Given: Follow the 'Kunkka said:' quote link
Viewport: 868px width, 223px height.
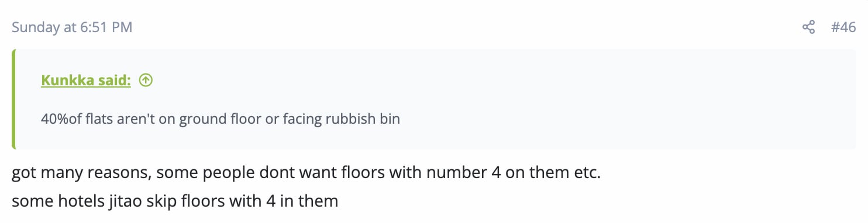Looking at the screenshot, I should click(x=86, y=81).
